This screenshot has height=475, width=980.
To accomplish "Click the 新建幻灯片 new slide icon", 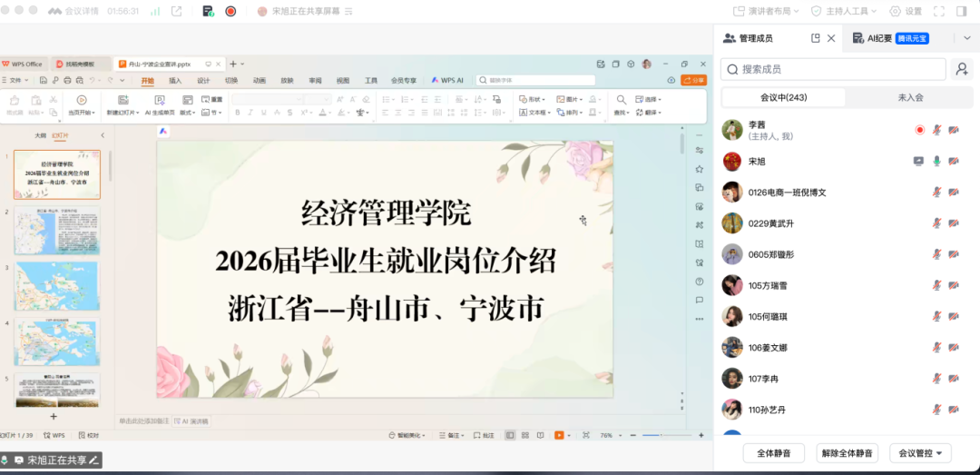I will click(123, 100).
